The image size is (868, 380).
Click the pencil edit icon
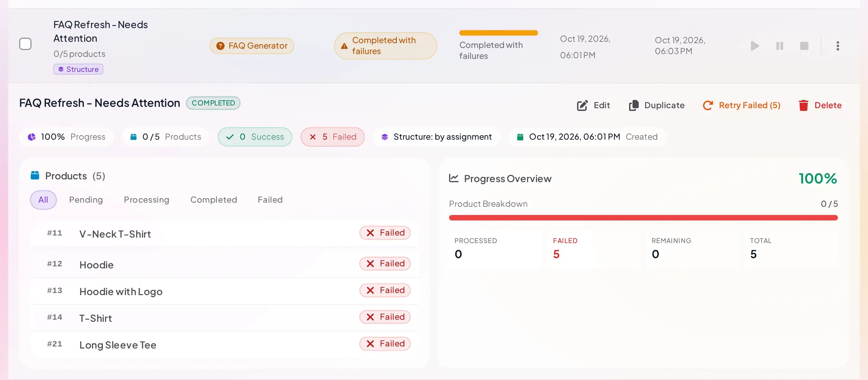[582, 105]
